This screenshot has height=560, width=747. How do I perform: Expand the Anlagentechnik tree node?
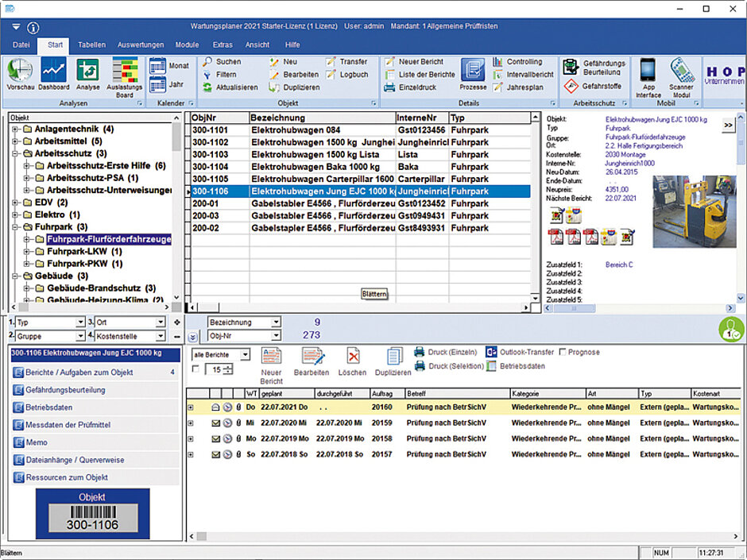(15, 129)
